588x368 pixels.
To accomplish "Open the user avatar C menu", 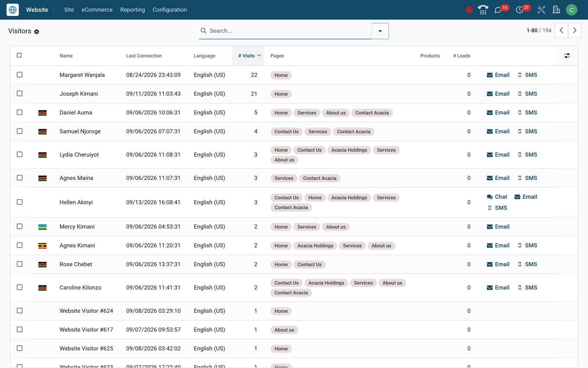I will [571, 10].
